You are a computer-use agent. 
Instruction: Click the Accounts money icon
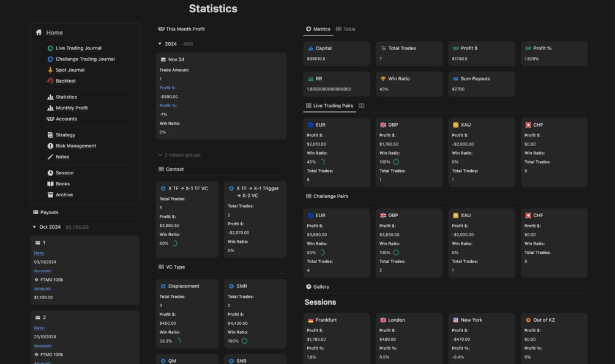click(x=50, y=119)
